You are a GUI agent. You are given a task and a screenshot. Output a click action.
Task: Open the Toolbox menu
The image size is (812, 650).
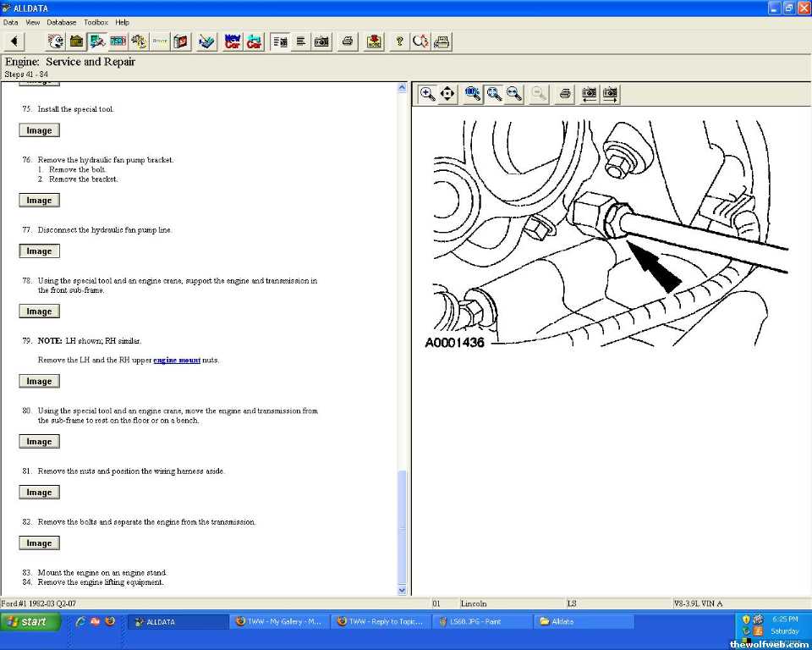96,22
